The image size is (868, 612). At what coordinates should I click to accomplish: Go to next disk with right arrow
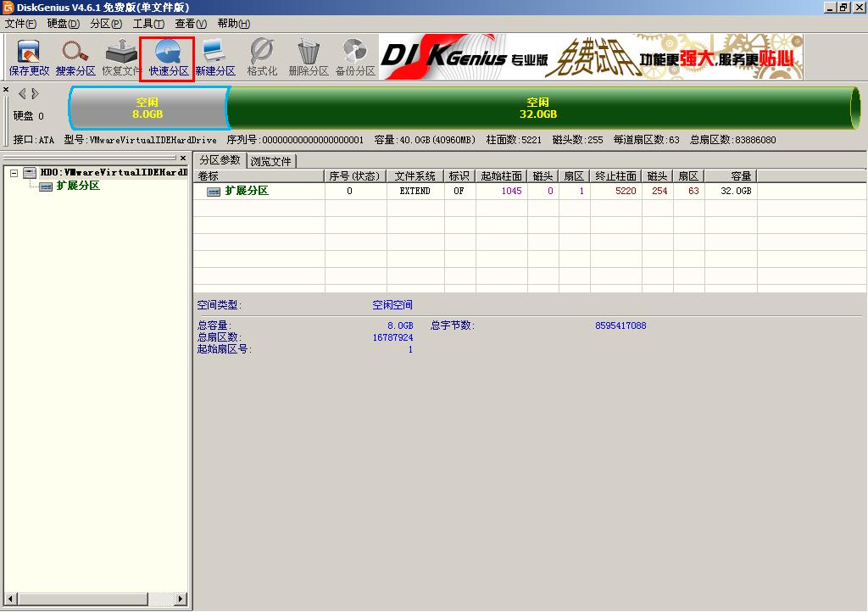[x=35, y=93]
